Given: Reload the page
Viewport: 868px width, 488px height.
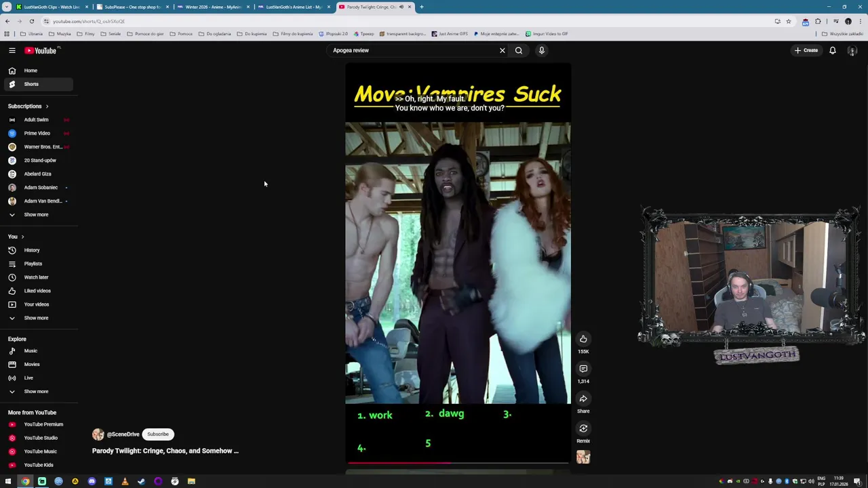Looking at the screenshot, I should [31, 21].
